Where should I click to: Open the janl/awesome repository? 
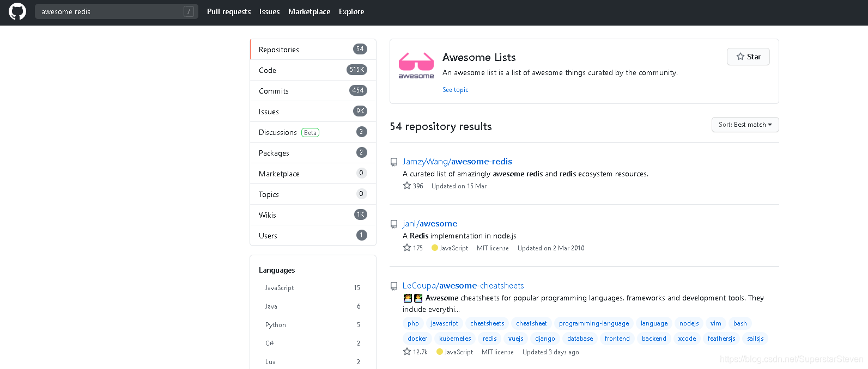click(430, 224)
